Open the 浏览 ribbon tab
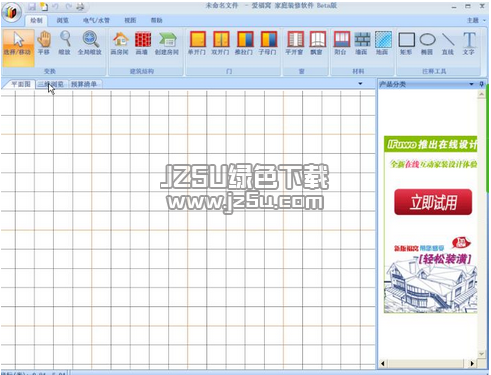 click(x=62, y=20)
